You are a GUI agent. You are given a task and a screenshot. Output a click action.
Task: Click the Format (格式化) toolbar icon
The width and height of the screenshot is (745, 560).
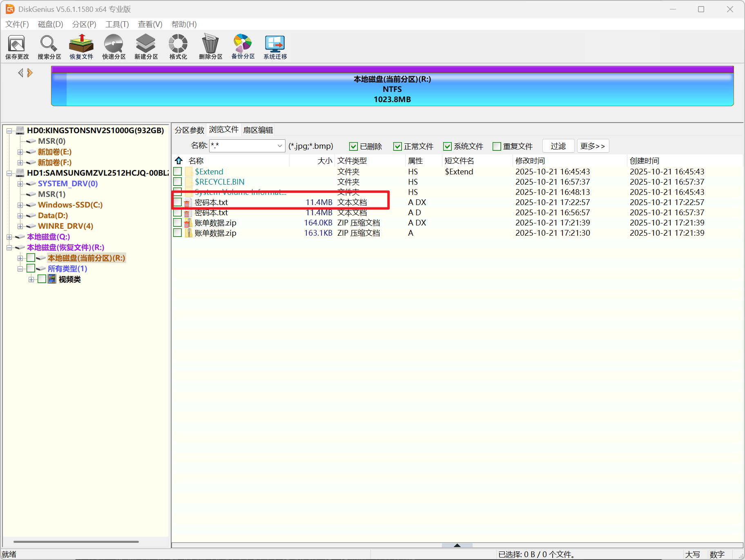pos(178,47)
